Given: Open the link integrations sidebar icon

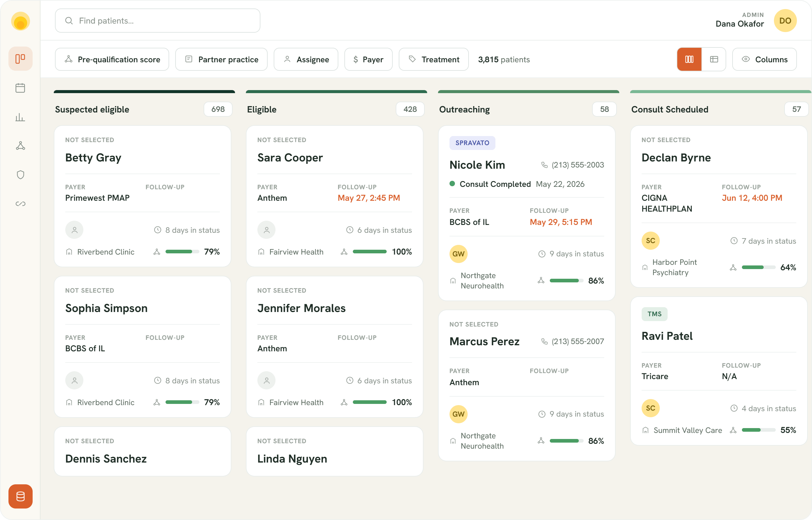Looking at the screenshot, I should tap(20, 203).
